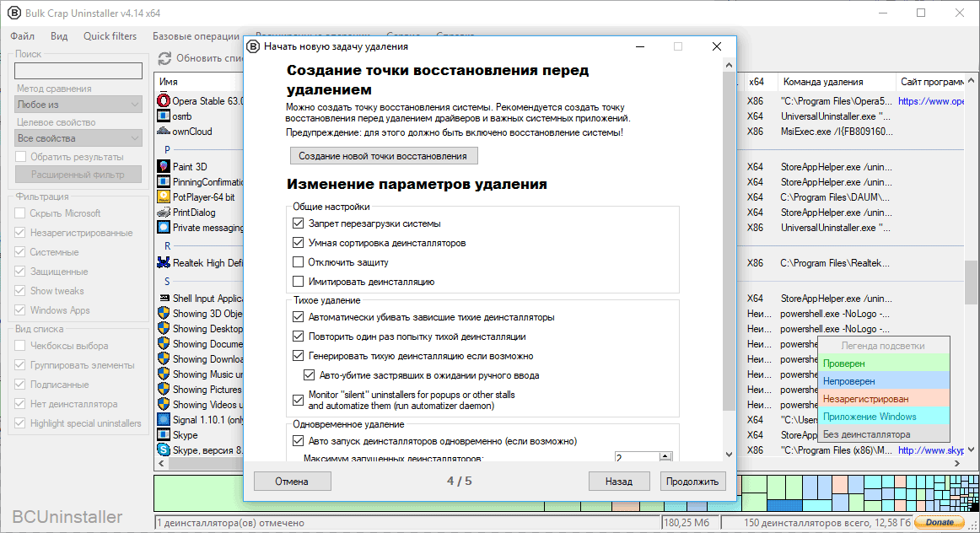980x533 pixels.
Task: Click Создание новой точки восстановления button
Action: pos(384,155)
